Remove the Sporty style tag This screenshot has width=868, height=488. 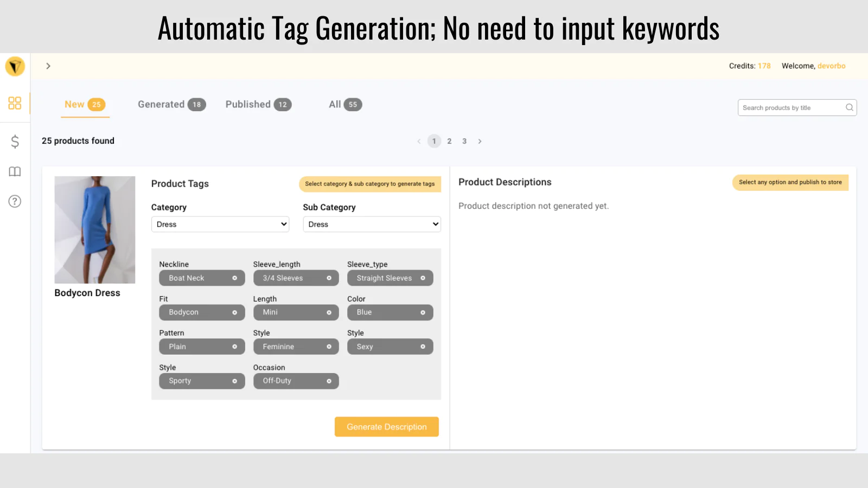[x=234, y=381]
